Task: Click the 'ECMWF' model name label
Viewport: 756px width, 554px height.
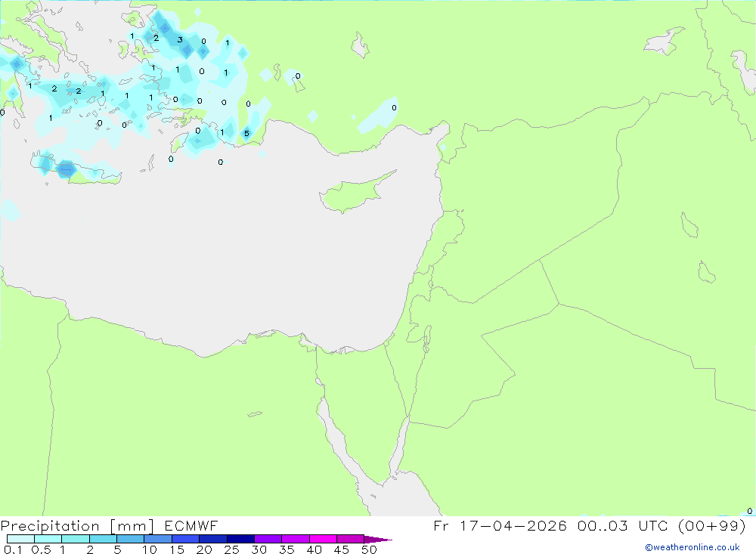Action: click(191, 525)
